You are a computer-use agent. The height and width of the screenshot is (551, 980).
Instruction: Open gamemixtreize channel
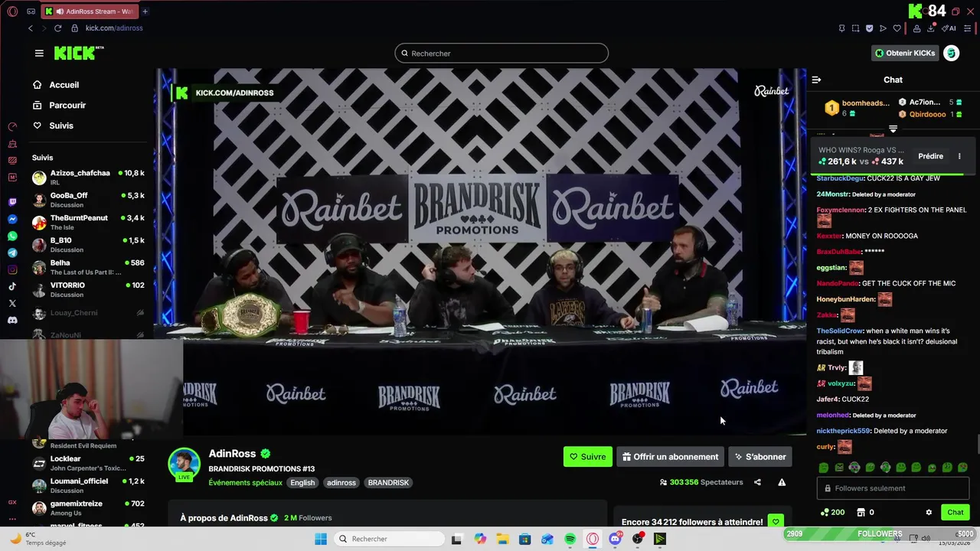click(x=90, y=507)
